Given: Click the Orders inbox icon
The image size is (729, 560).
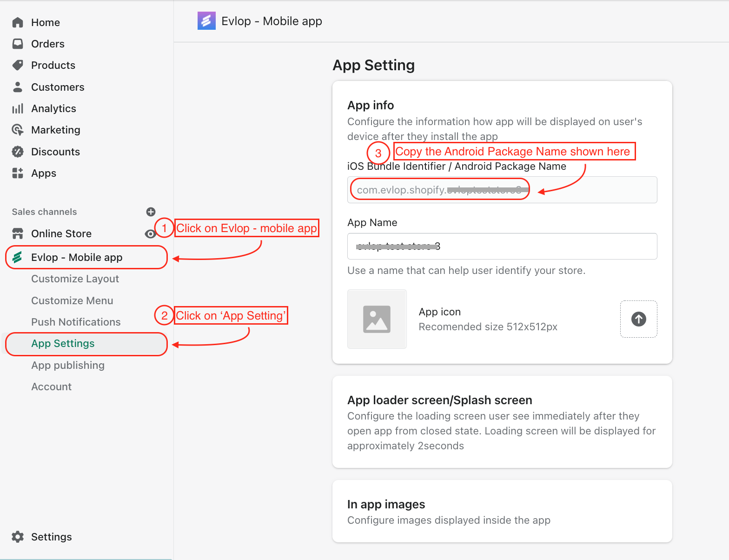Looking at the screenshot, I should 18,44.
